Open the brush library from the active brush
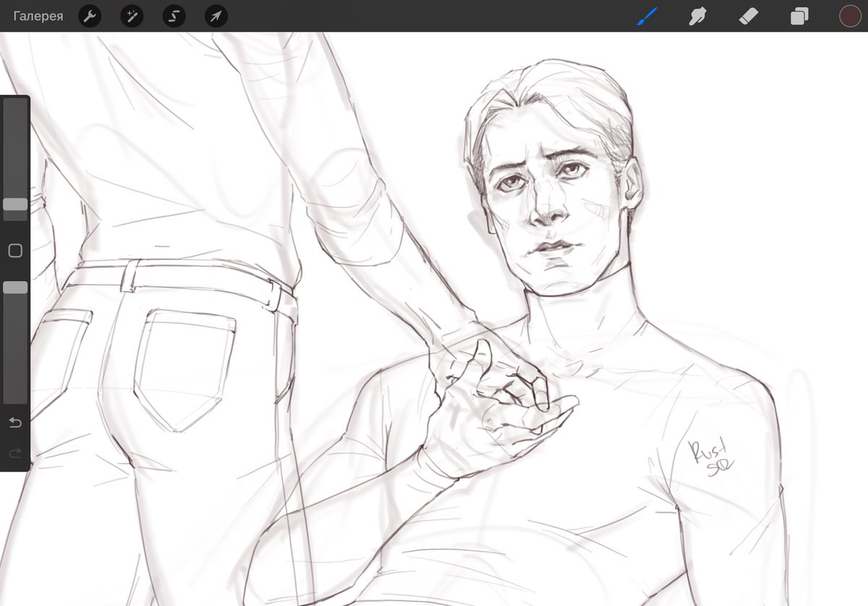The height and width of the screenshot is (606, 868). [x=647, y=16]
